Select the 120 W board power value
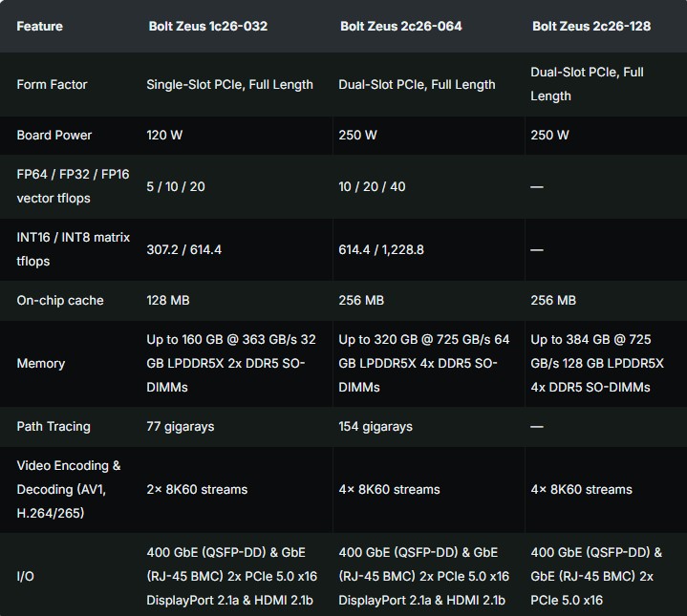 tap(164, 135)
